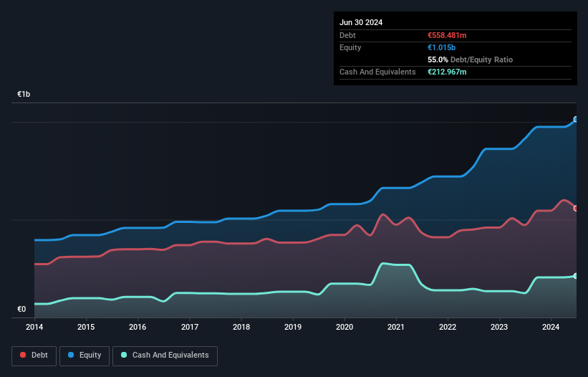Toggle the Debt series legend button
This screenshot has height=377, width=588.
pyautogui.click(x=34, y=355)
